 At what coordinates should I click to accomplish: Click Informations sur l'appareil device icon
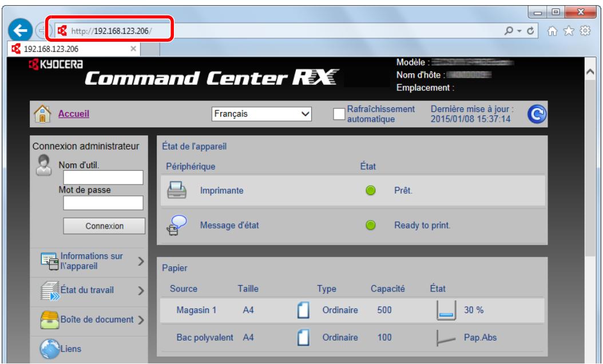point(50,261)
